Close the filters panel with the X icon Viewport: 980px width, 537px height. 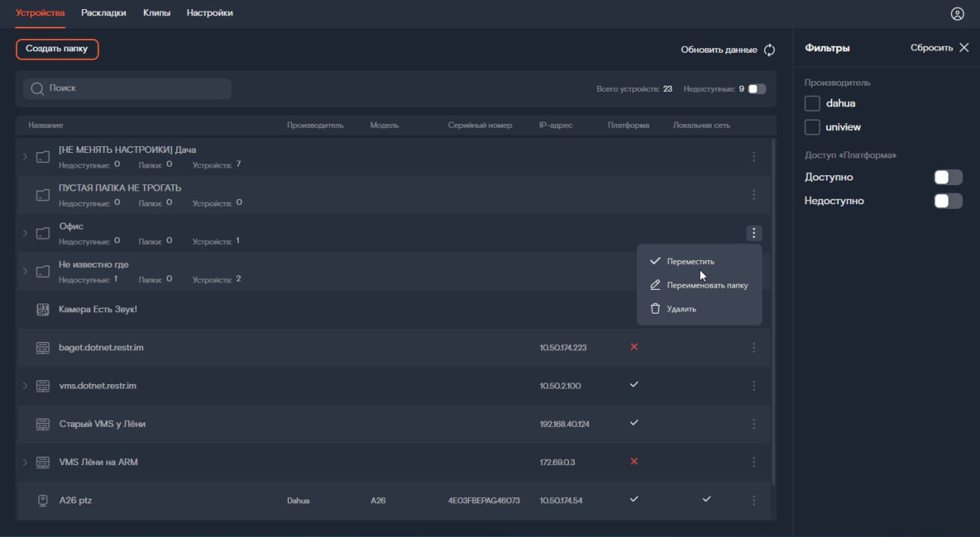964,47
